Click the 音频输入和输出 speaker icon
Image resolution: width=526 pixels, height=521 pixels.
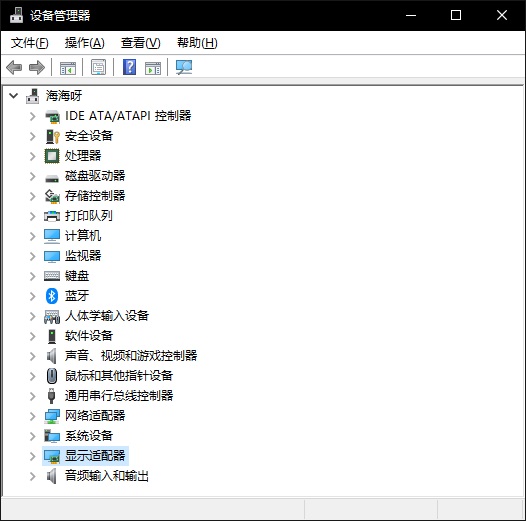coord(52,476)
